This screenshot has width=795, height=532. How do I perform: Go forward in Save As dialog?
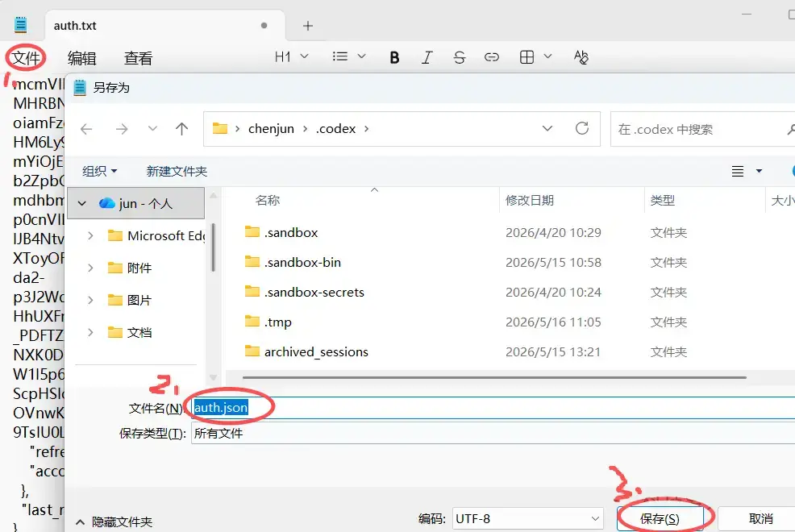click(x=122, y=129)
